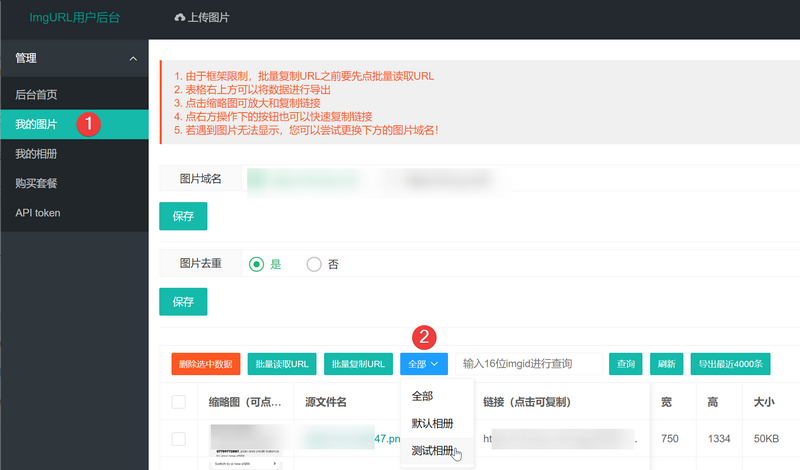
Task: Click the 图片域名 input field
Action: pyautogui.click(x=520, y=179)
